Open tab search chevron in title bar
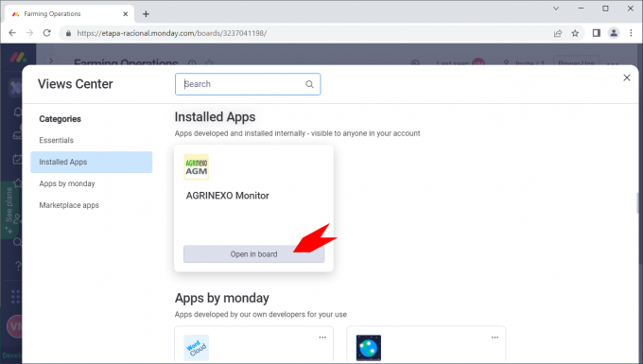643x364 pixels. pyautogui.click(x=556, y=9)
